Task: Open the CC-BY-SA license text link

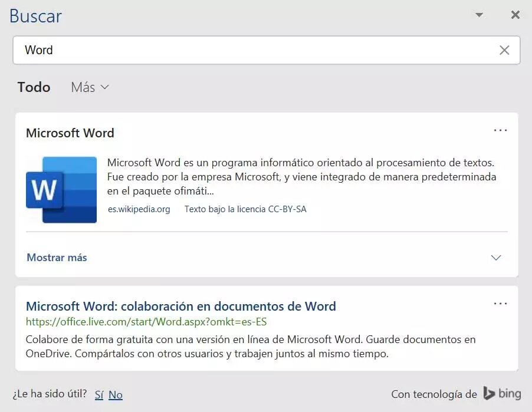Action: (245, 209)
